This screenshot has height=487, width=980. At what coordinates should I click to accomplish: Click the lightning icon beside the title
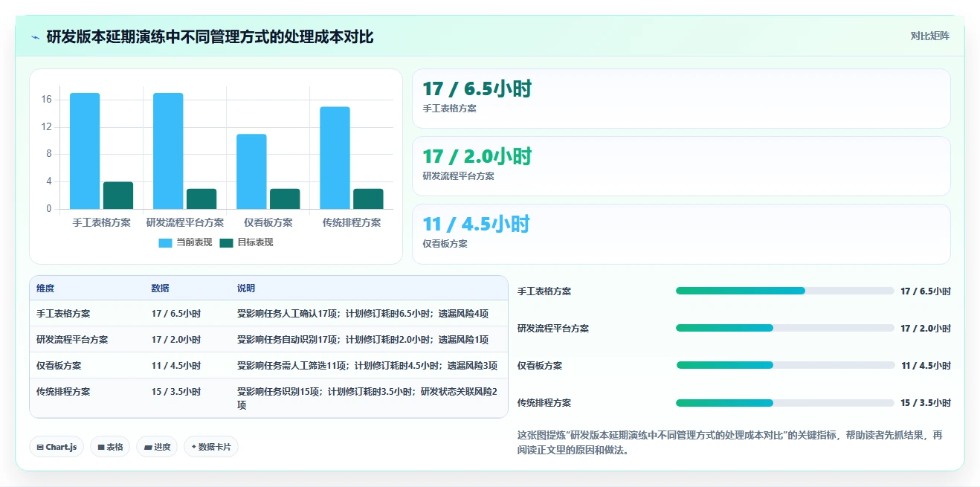[35, 37]
